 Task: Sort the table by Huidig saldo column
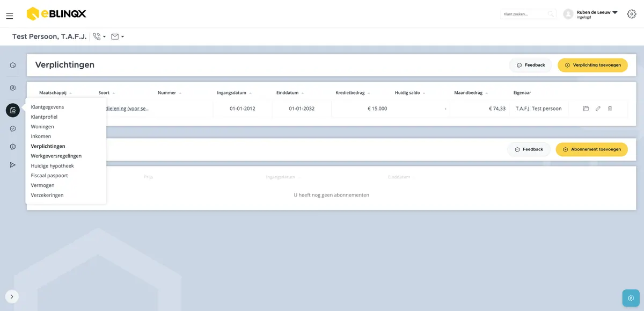click(410, 93)
